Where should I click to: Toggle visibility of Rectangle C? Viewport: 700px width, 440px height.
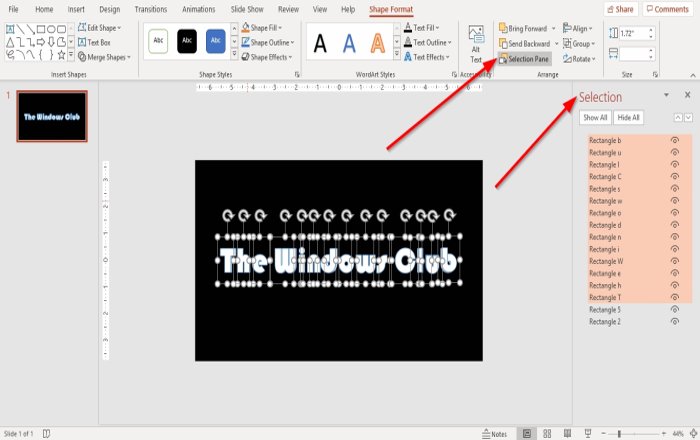[675, 176]
